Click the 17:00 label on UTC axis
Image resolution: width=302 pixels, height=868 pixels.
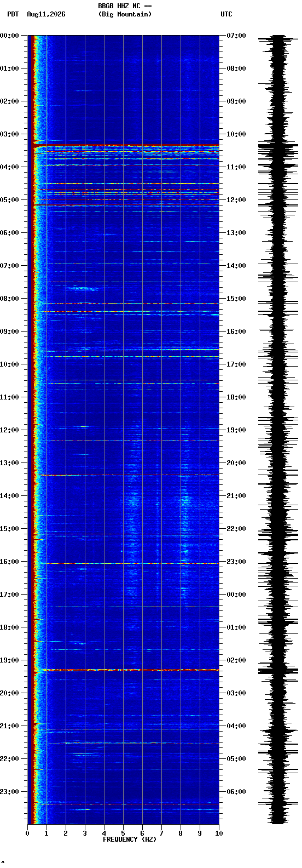(x=236, y=364)
